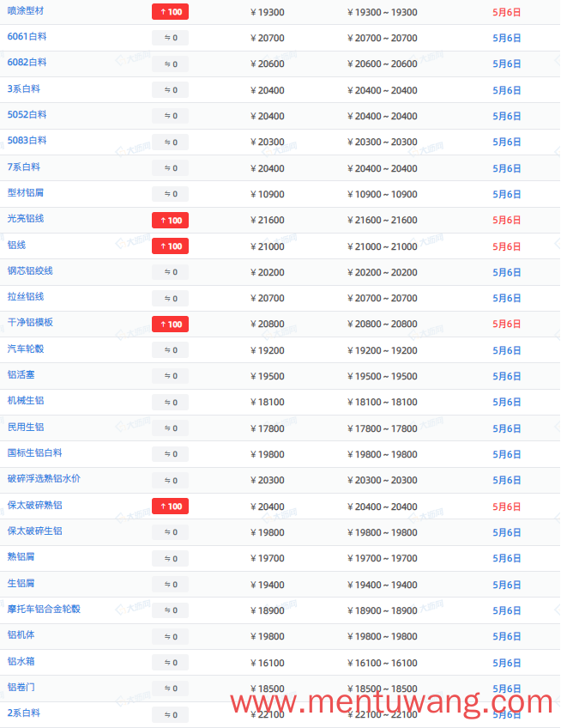Open the 摩托车铝合金轮毂 product link
Viewport: 561px width, 728px height.
[44, 609]
